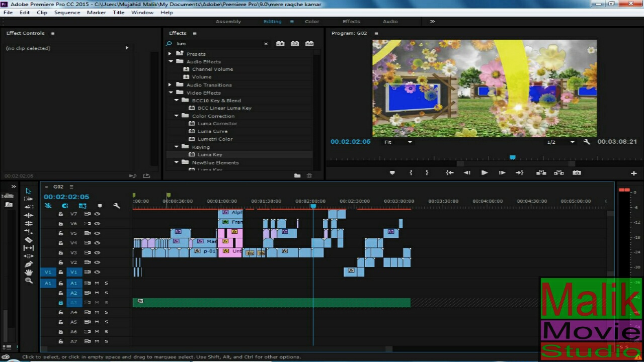Open Program monitor settings wrench
Image resolution: width=644 pixels, height=362 pixels.
(587, 142)
